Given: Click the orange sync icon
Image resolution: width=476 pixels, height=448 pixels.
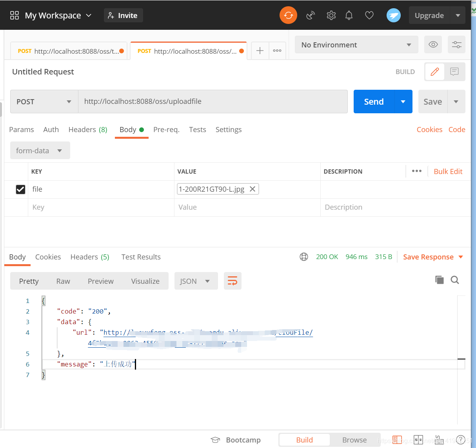Looking at the screenshot, I should [x=288, y=15].
